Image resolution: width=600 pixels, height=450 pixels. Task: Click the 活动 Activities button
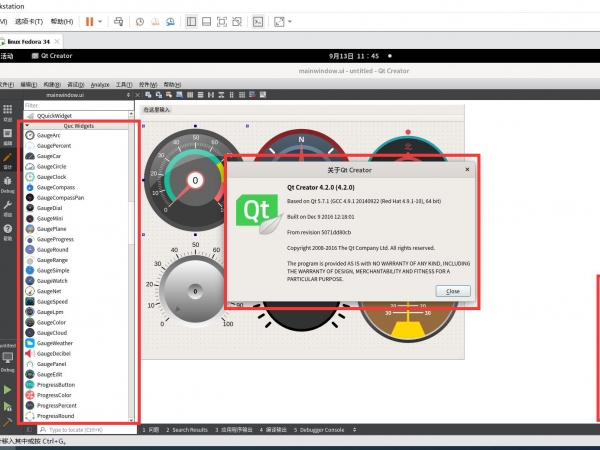[x=12, y=57]
